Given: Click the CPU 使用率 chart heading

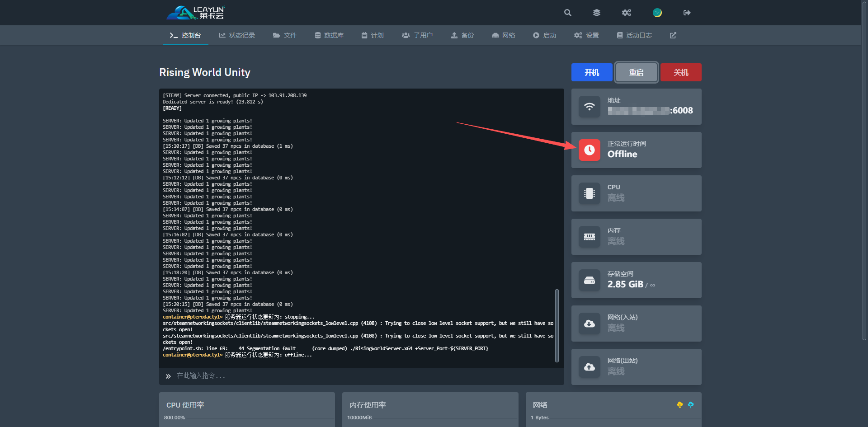Looking at the screenshot, I should [x=185, y=405].
